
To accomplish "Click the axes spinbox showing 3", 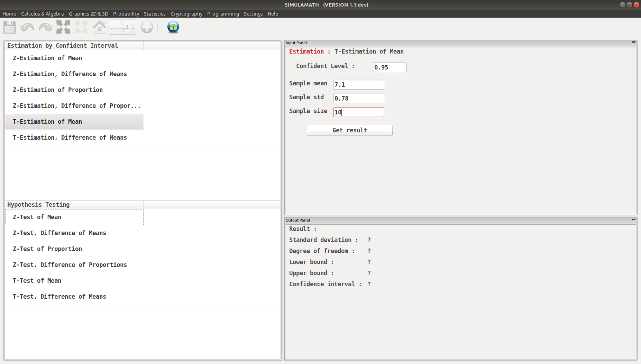I will [123, 27].
